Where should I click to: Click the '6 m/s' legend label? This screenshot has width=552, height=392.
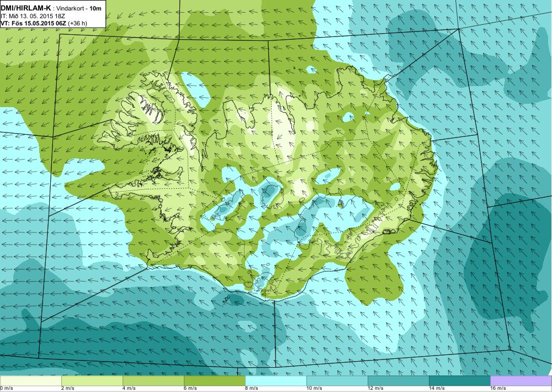coord(190,389)
